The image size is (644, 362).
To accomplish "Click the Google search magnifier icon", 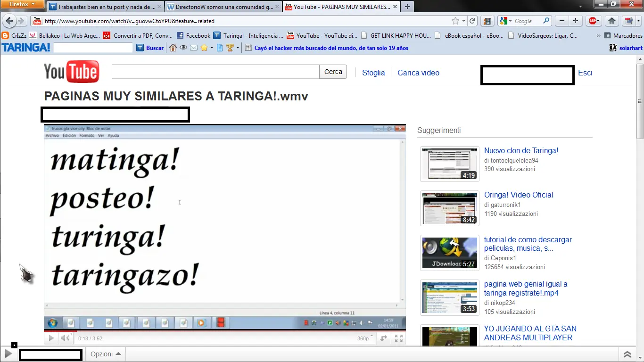I will coord(546,21).
